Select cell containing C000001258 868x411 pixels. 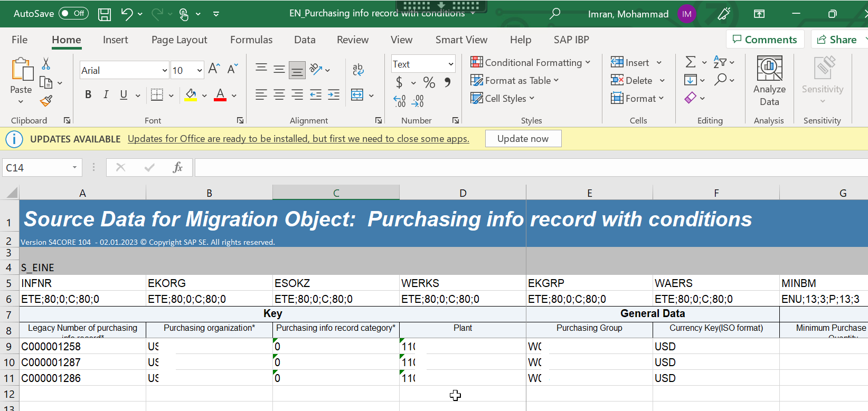pyautogui.click(x=82, y=347)
